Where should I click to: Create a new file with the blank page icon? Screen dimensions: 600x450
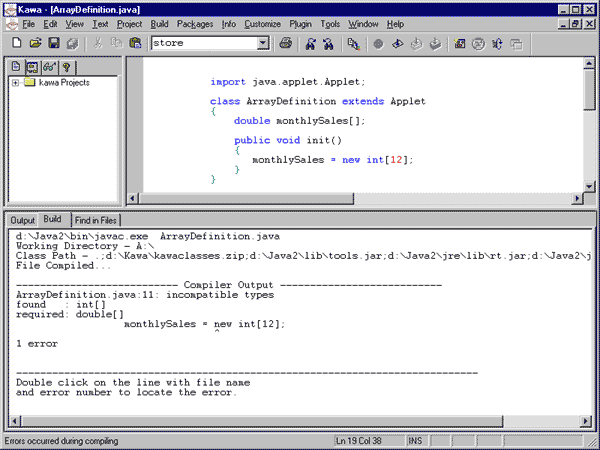[x=16, y=43]
